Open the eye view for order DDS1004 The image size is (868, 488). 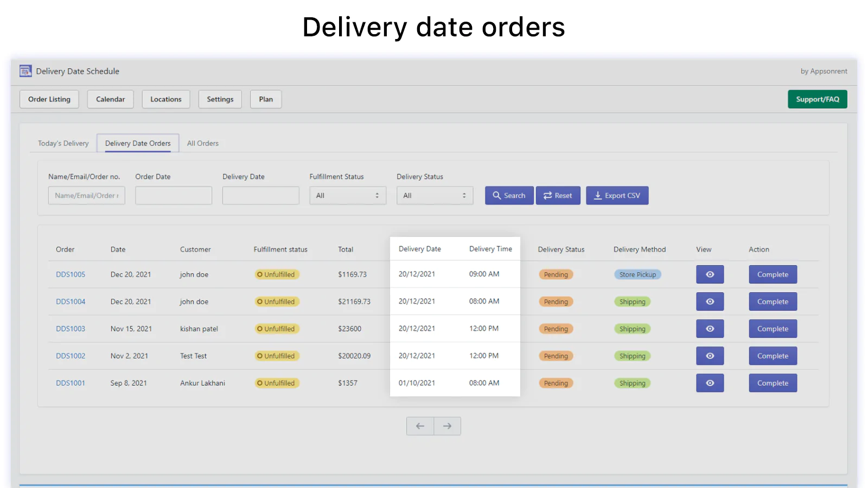(x=710, y=301)
